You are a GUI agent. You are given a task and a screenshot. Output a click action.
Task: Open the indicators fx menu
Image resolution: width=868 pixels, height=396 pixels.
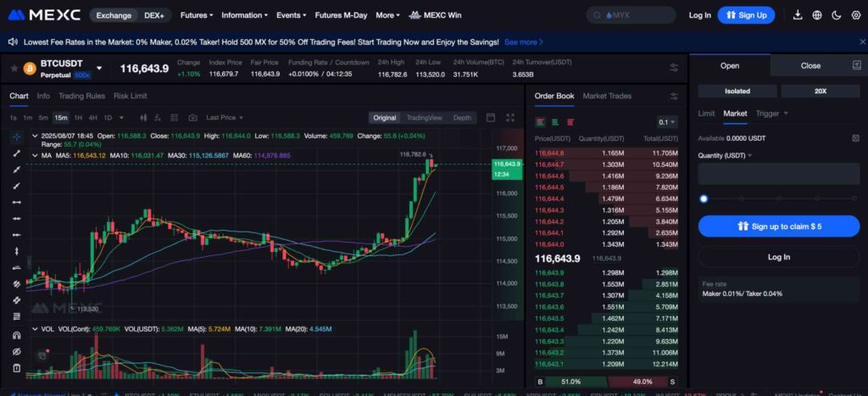point(158,117)
